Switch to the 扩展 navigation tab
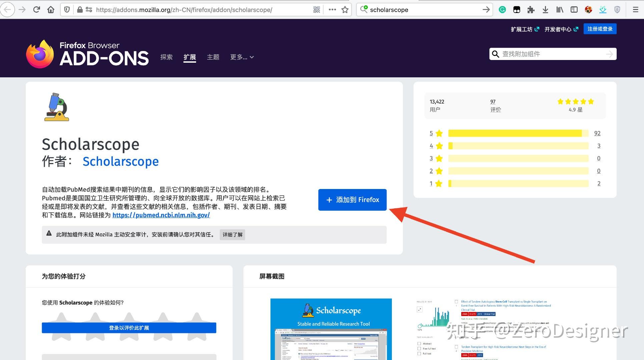 189,57
